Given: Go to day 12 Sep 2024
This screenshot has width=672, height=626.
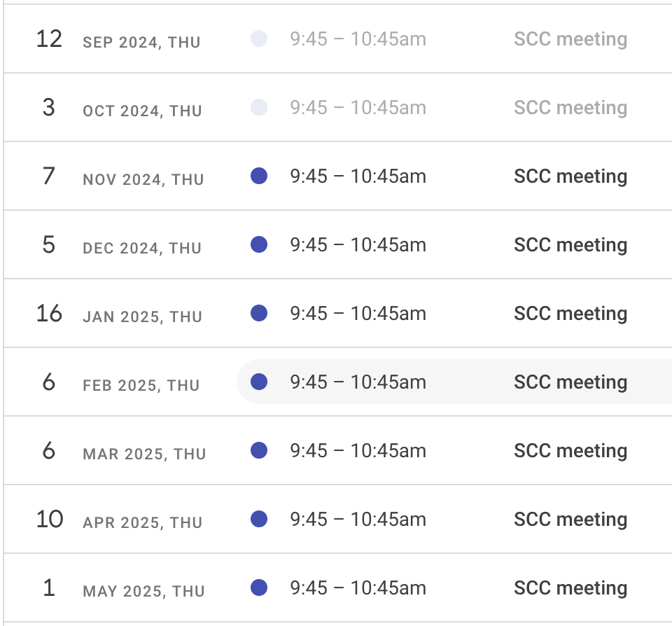Looking at the screenshot, I should click(x=49, y=39).
